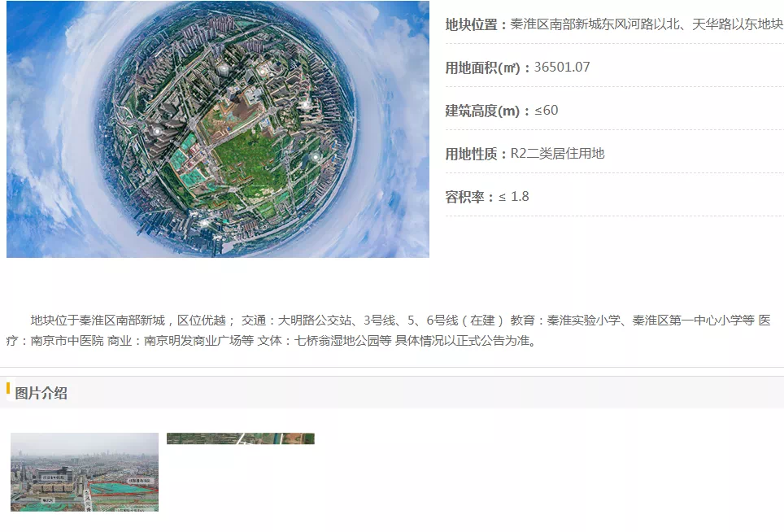Select the 地块位置 address text
This screenshot has width=784, height=532.
[647, 24]
